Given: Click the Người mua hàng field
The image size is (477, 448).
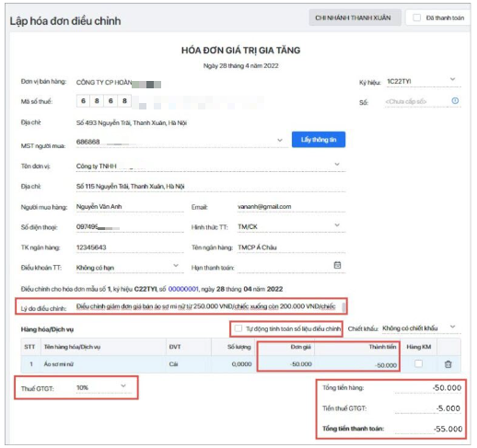Looking at the screenshot, I should click(130, 207).
